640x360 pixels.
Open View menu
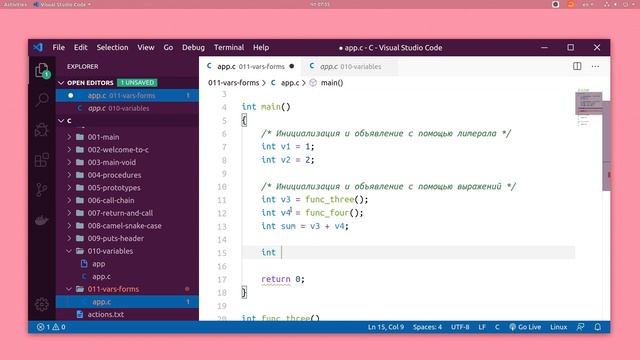(x=146, y=47)
